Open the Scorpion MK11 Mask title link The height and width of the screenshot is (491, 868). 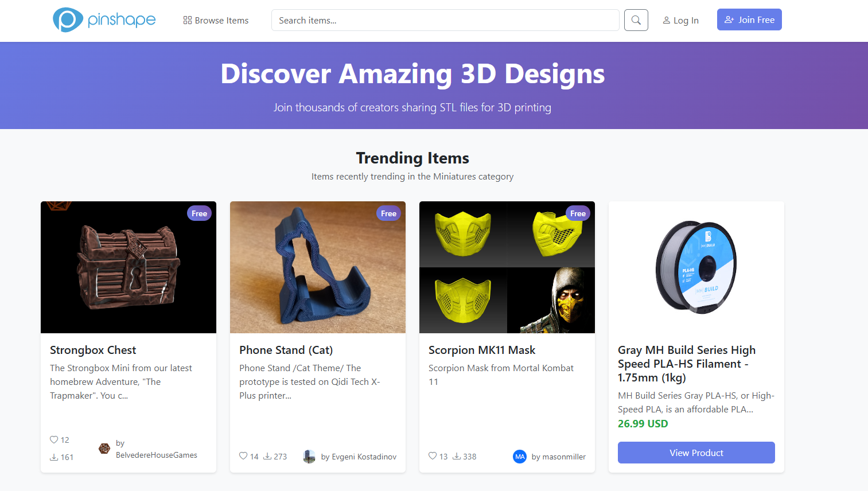(481, 350)
